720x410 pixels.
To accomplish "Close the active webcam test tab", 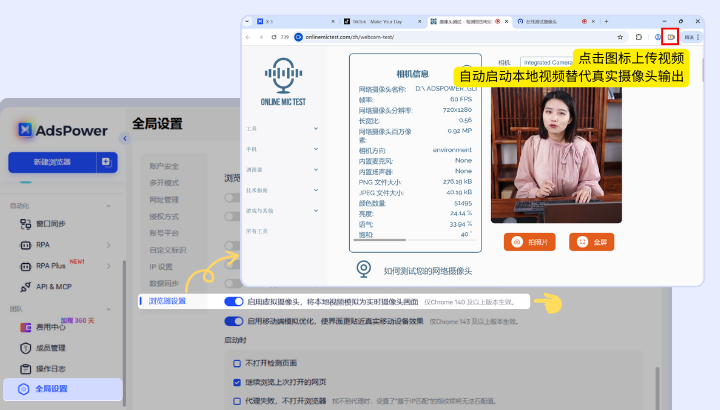I will [506, 21].
